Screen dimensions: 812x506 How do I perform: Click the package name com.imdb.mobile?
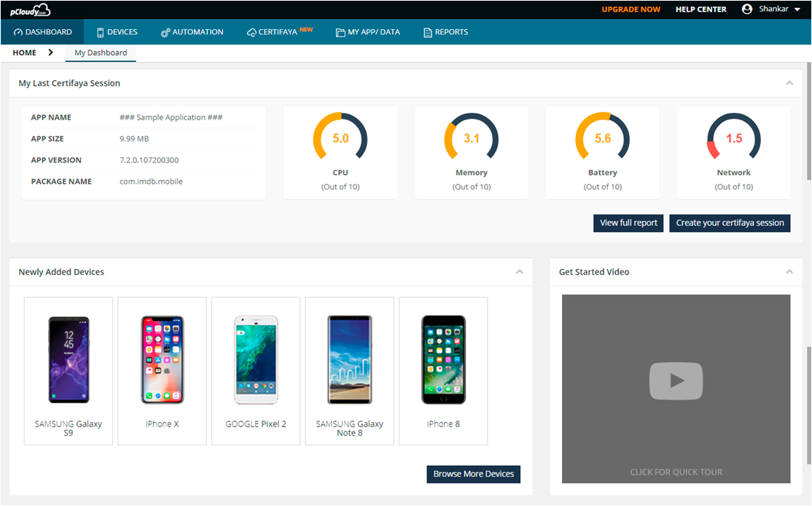point(151,182)
